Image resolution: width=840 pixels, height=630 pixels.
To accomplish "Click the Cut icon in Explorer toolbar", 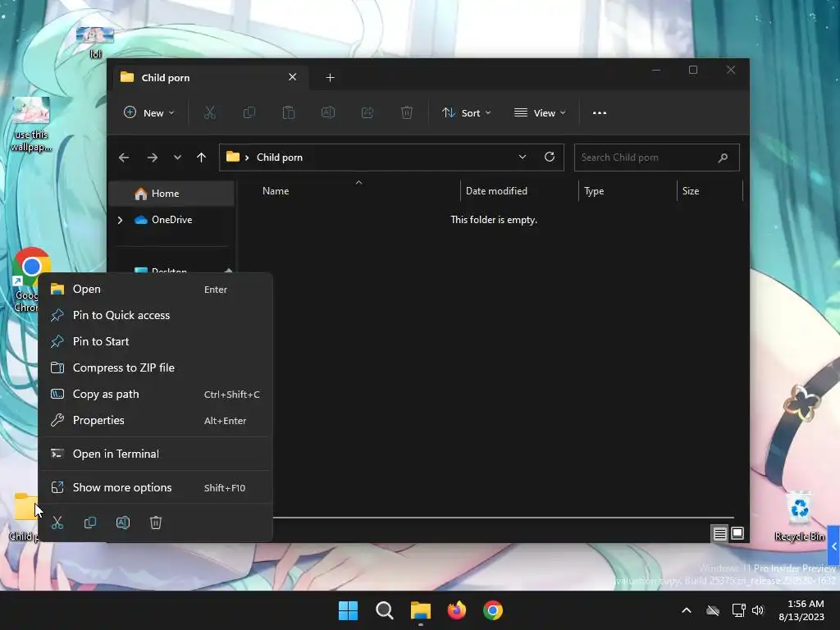I will (x=209, y=113).
